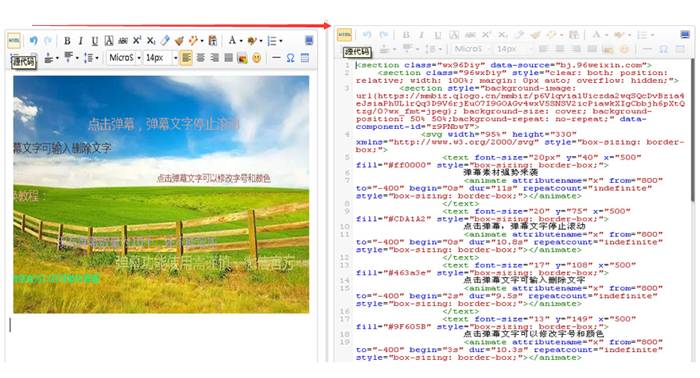Viewport: 700px width, 378px height.
Task: Expand auto typeset options arrow
Action: [202, 41]
